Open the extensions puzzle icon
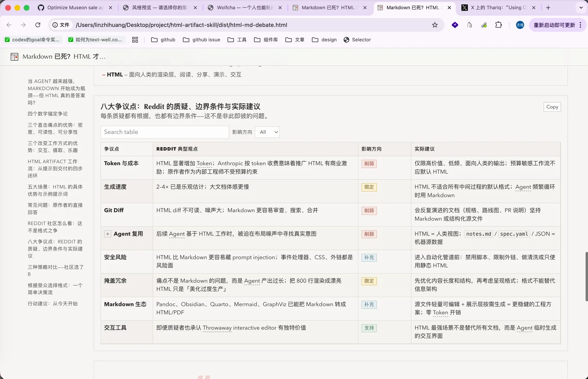Screen dimensions: 588x379 (499, 25)
